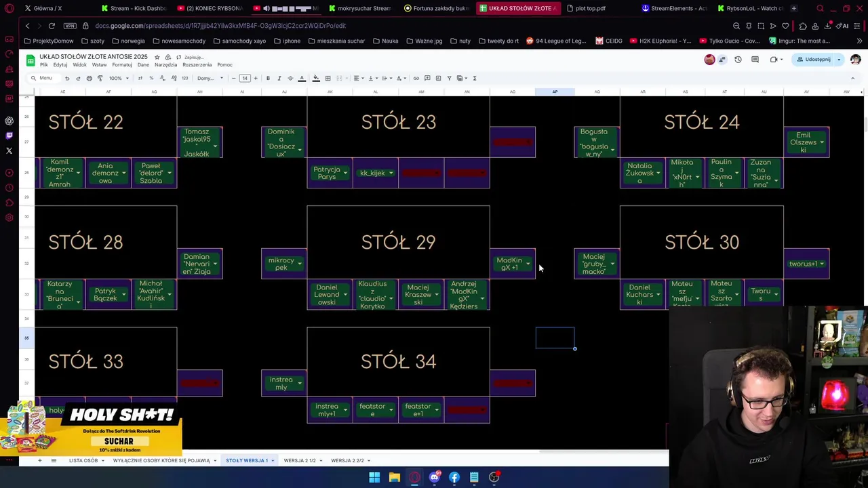Click the print icon in toolbar
This screenshot has width=868, height=488.
coord(89,78)
